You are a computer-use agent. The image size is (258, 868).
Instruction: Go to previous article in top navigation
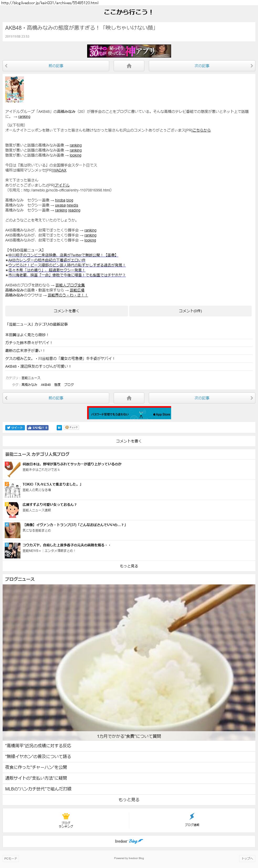(56, 66)
